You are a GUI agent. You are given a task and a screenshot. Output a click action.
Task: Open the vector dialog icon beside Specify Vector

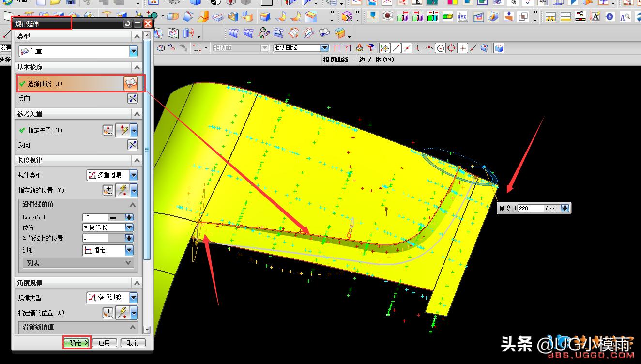(x=107, y=130)
